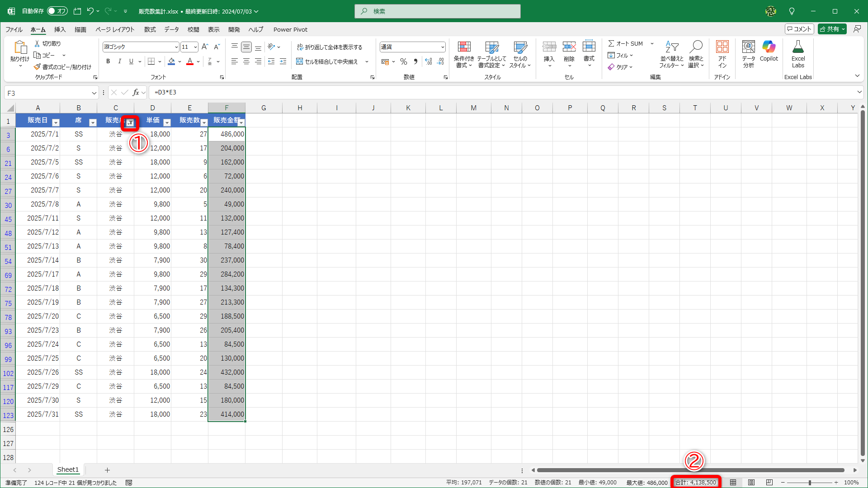The image size is (868, 488).
Task: Click the zoom slider in status bar
Action: click(x=809, y=483)
